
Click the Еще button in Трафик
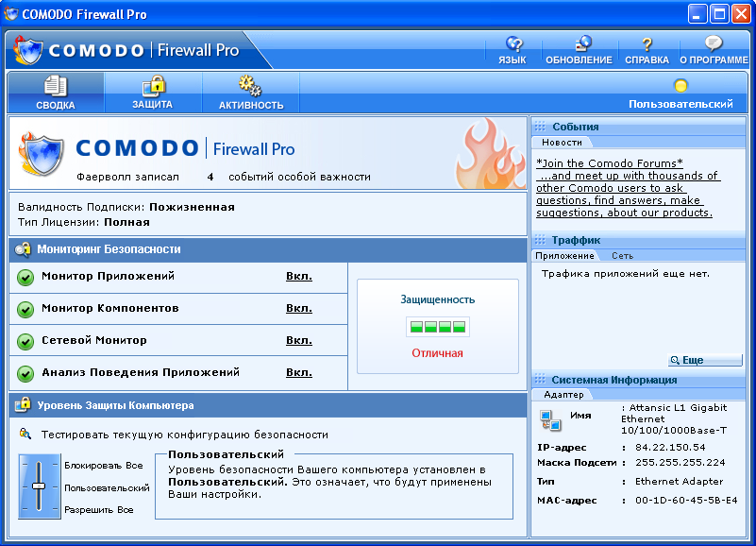pyautogui.click(x=705, y=360)
